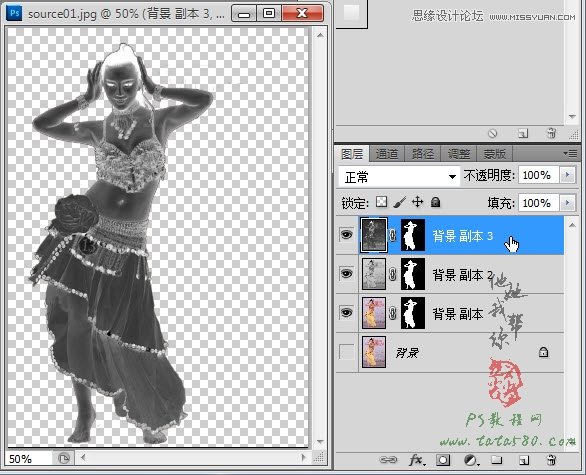Click the upper panel's cancel icon
This screenshot has width=586, height=475.
click(x=493, y=133)
